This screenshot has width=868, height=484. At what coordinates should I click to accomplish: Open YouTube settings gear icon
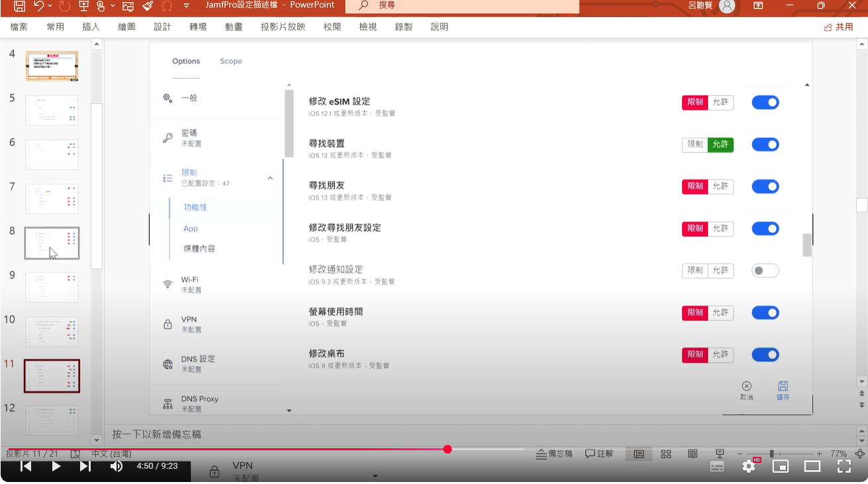[x=749, y=466]
